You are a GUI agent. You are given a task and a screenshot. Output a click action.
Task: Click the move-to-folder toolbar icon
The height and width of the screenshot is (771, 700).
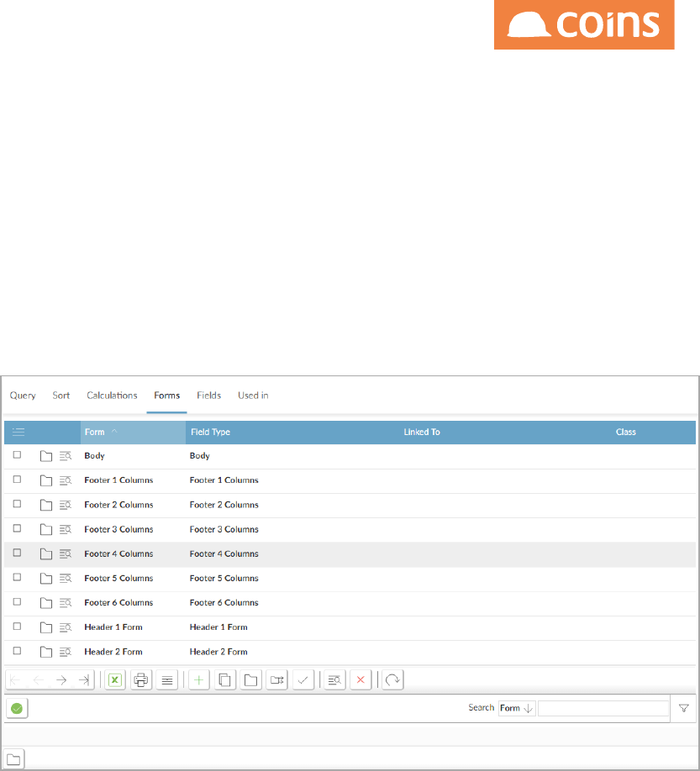277,680
